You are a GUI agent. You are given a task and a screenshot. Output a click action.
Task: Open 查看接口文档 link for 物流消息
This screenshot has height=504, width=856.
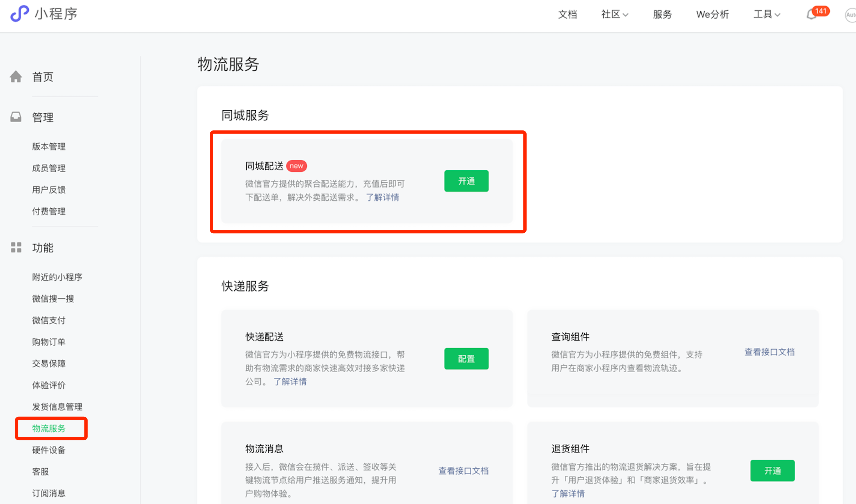coord(463,471)
